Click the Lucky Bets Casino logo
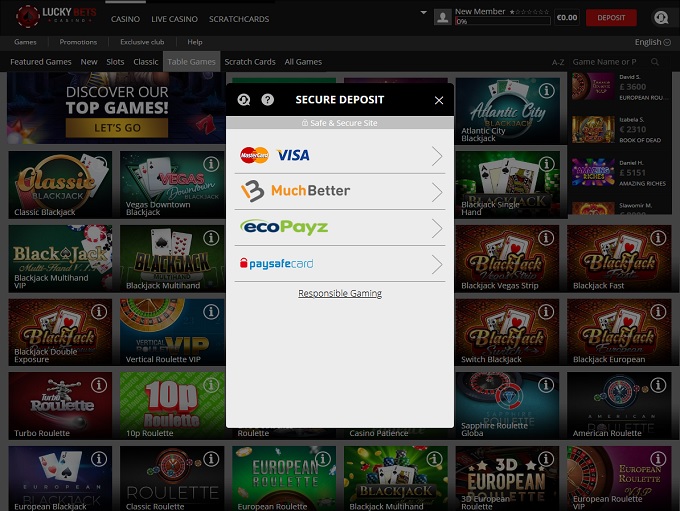The image size is (680, 511). [x=55, y=17]
